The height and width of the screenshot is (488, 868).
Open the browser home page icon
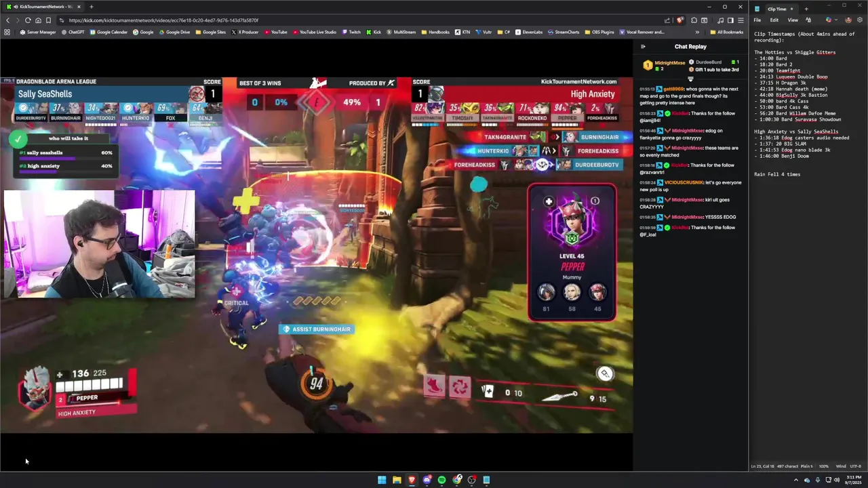[38, 20]
